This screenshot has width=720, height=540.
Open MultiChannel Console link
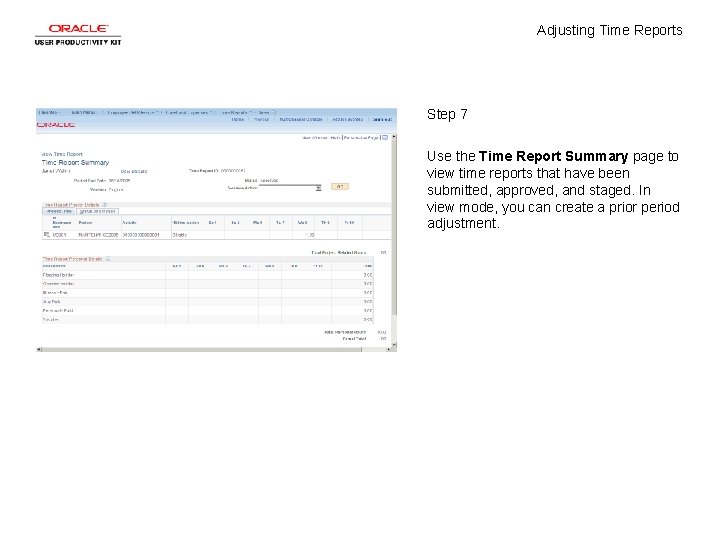pyautogui.click(x=301, y=119)
